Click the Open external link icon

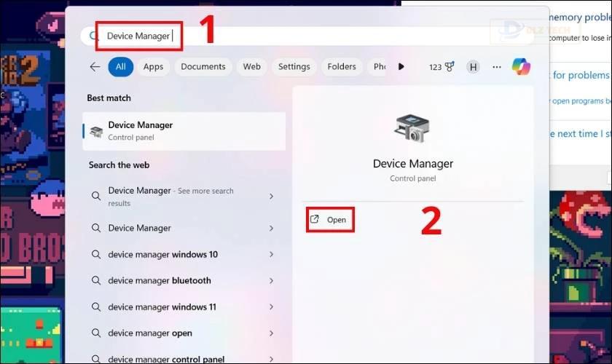tap(315, 219)
